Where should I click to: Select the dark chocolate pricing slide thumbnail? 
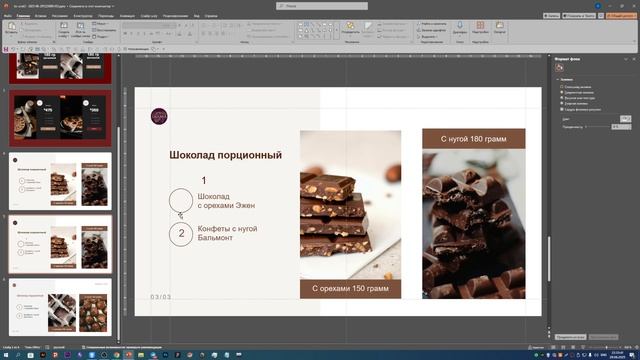coord(60,118)
